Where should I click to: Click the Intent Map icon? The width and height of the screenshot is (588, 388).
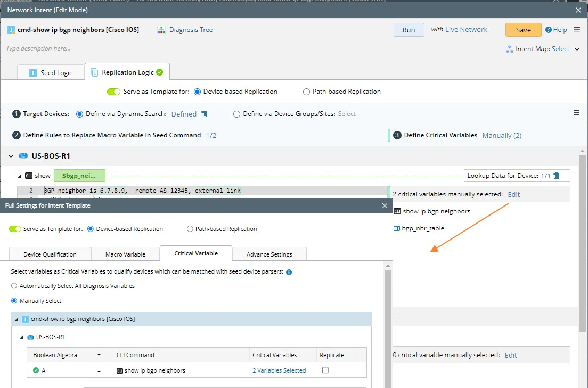tap(509, 49)
